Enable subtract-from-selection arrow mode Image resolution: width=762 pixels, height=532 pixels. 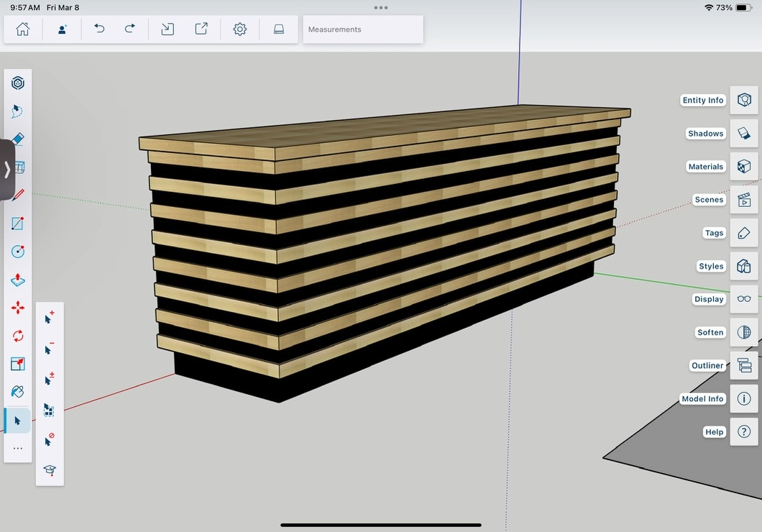50,349
